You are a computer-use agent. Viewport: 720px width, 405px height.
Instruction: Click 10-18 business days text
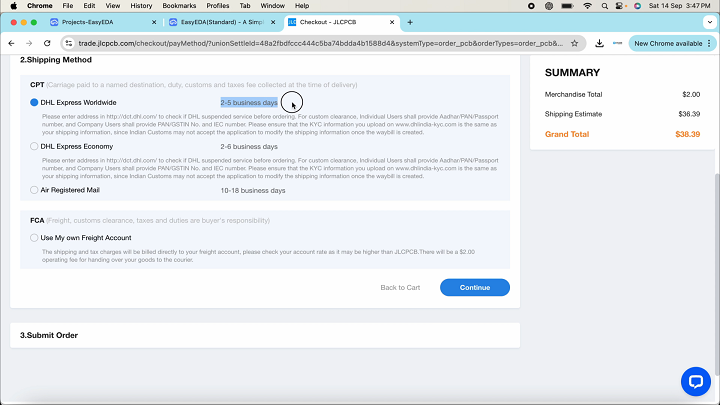click(253, 190)
